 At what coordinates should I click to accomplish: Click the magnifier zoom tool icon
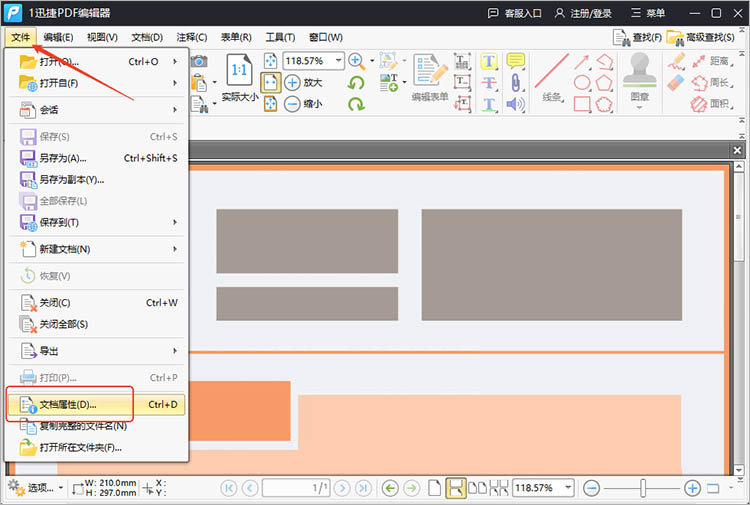pos(356,61)
